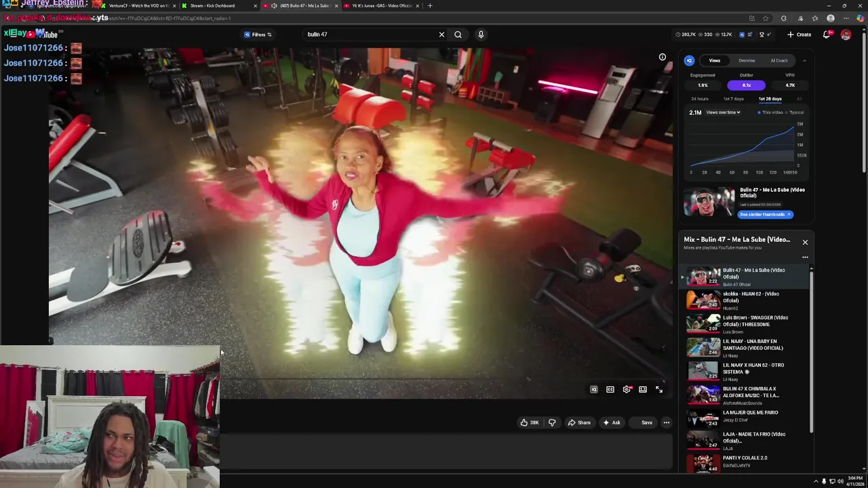Click the microphone icon in the system tray
Screen dimensions: 868x488
(824, 481)
